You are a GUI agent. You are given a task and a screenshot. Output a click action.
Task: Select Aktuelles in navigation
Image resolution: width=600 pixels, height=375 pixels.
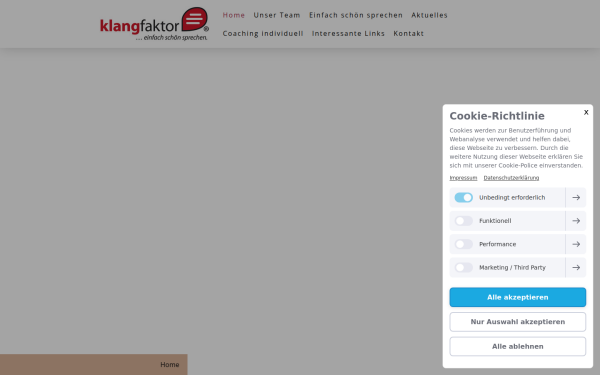pos(429,15)
